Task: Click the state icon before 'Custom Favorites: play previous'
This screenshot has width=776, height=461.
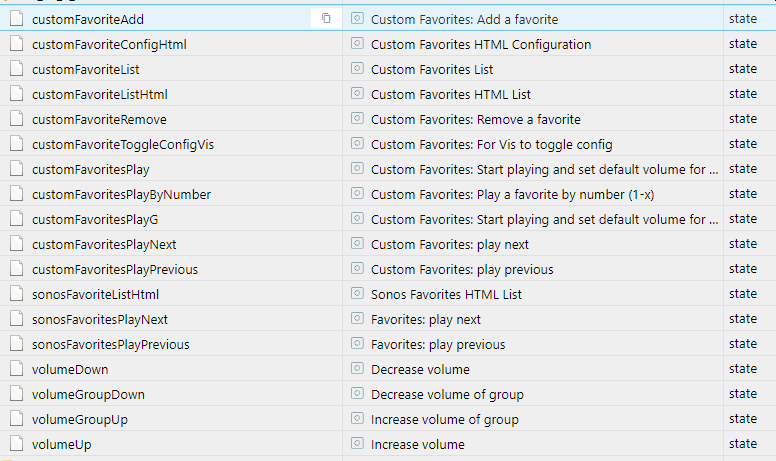Action: (x=357, y=269)
